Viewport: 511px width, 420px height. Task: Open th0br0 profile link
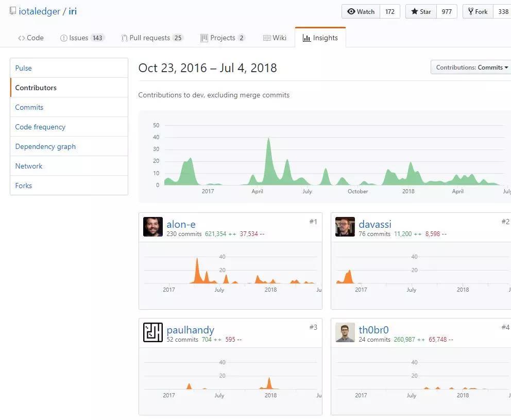click(373, 330)
